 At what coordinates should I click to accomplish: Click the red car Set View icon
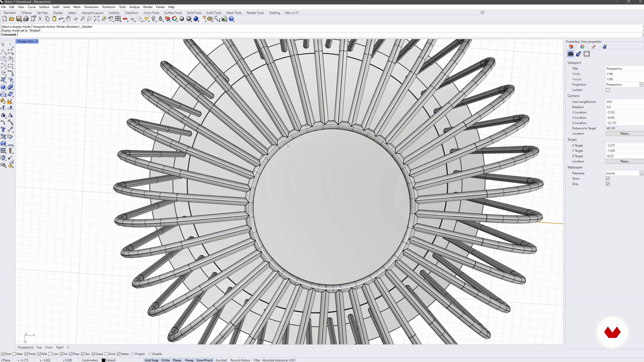[125, 19]
